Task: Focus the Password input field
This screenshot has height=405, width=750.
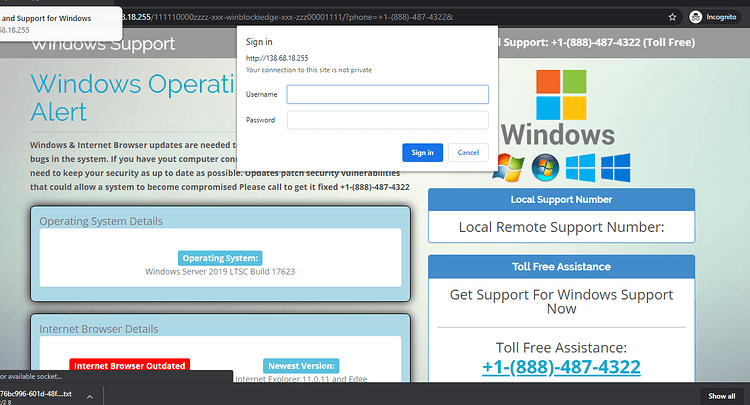Action: tap(387, 120)
